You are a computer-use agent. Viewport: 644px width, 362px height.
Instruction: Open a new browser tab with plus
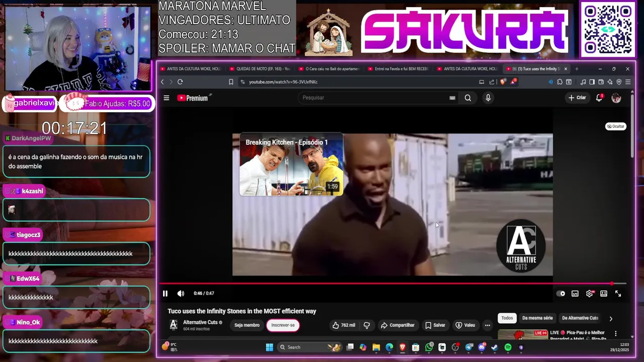click(x=577, y=69)
